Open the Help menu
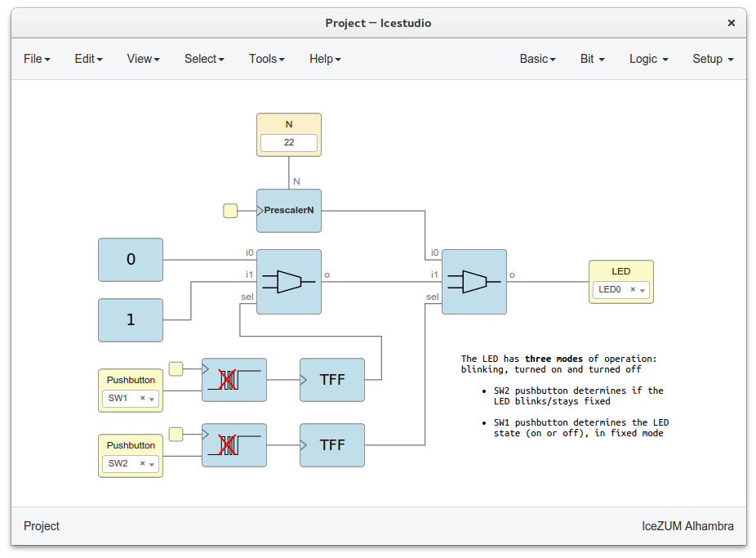Image resolution: width=756 pixels, height=558 pixels. (x=325, y=59)
